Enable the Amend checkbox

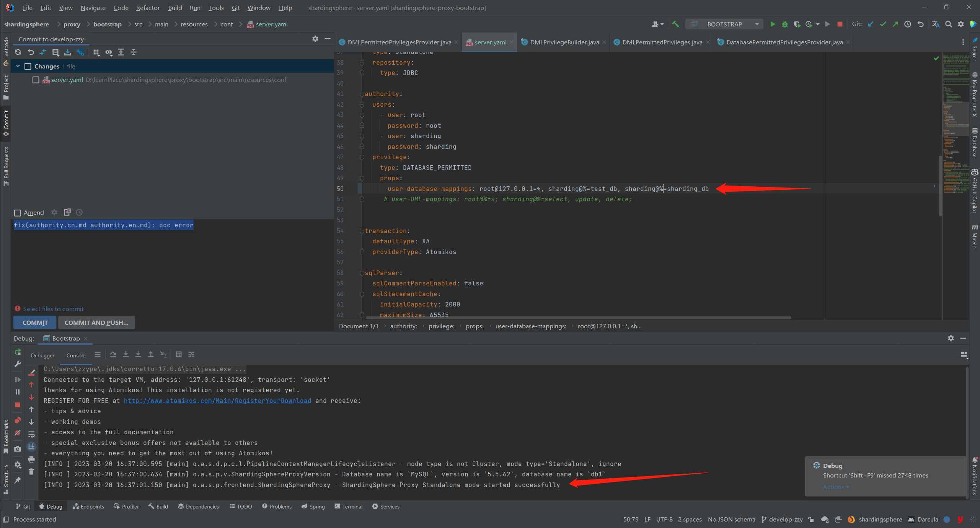tap(18, 213)
